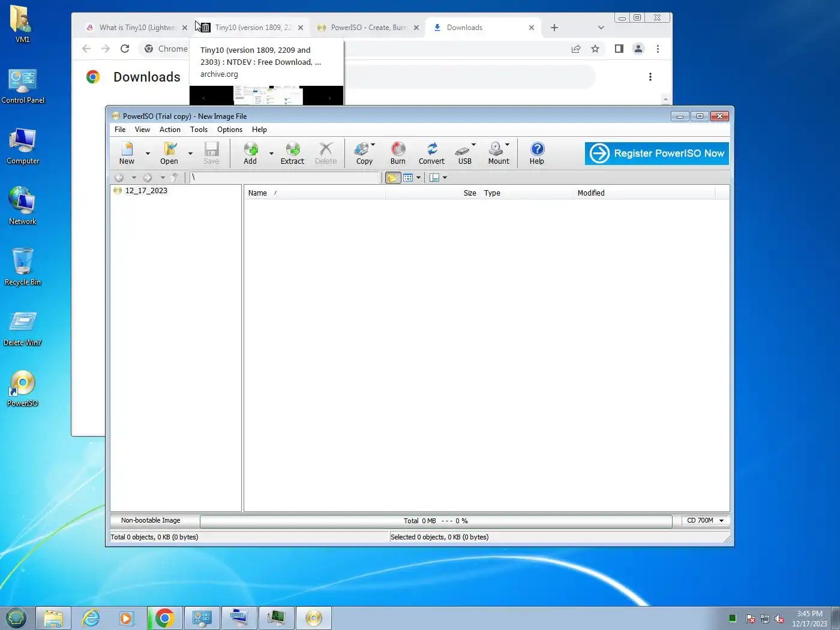Open a new Chrome tab
The height and width of the screenshot is (630, 840).
554,28
